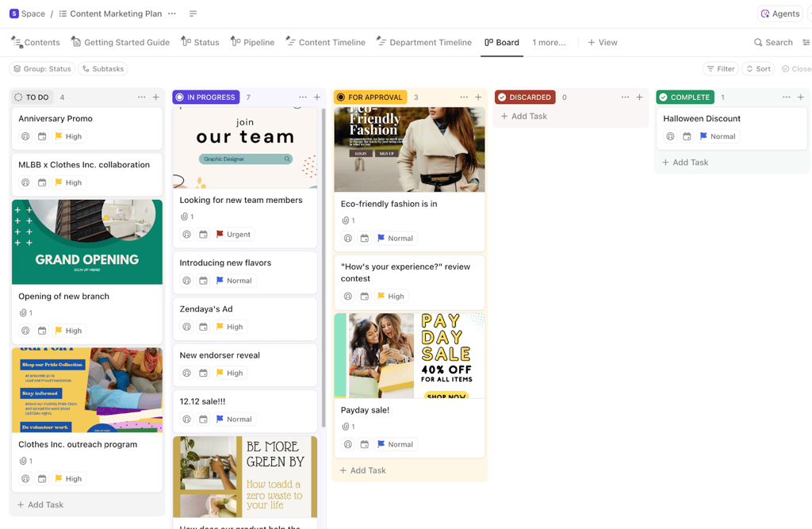The image size is (812, 529).
Task: Switch to the Status view tab
Action: 200,43
